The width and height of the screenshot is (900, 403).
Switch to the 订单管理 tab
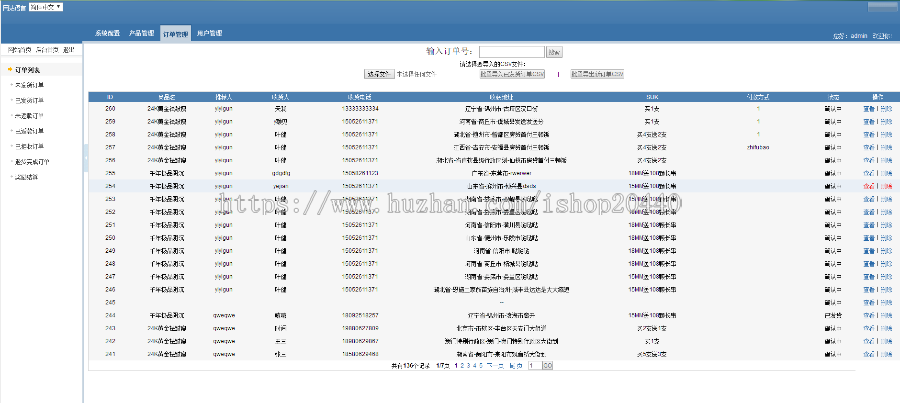pos(175,34)
